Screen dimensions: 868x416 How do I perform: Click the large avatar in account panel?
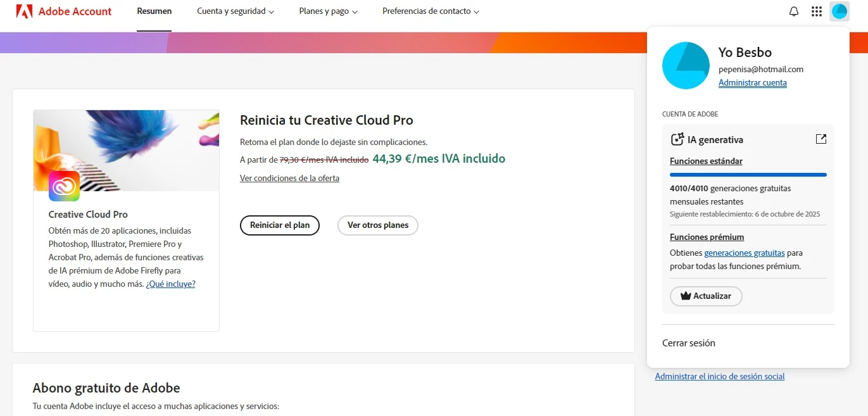pyautogui.click(x=686, y=66)
